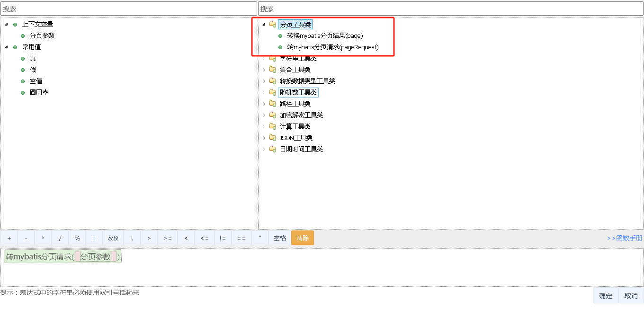Click the folder icon beside 日期时间工具类
Screen dimensions: 644x310
[x=272, y=149]
